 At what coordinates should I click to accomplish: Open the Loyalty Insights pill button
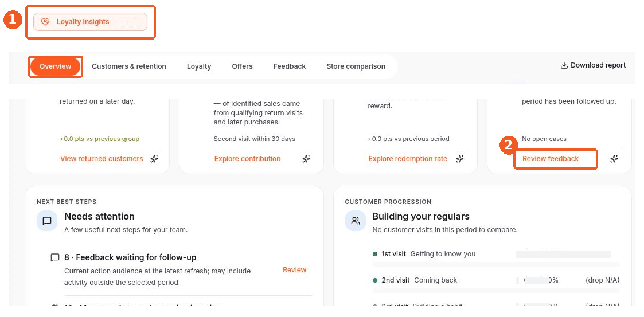click(91, 22)
